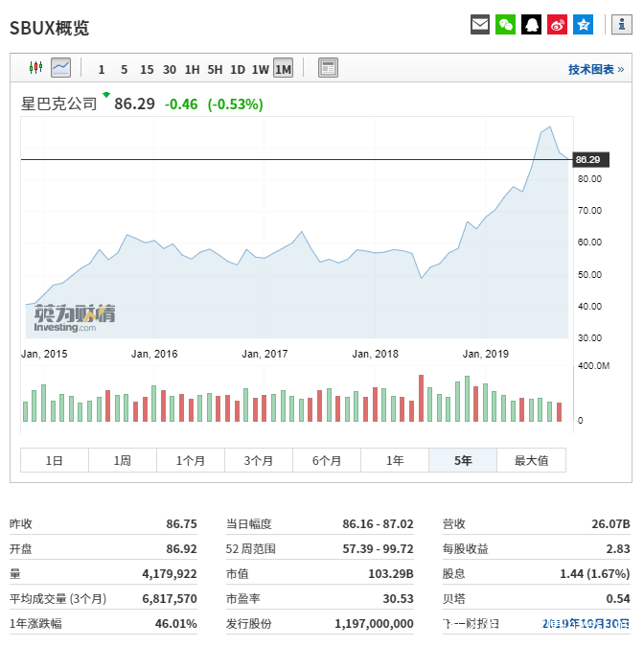Share SBUX overview via email icon

(480, 25)
